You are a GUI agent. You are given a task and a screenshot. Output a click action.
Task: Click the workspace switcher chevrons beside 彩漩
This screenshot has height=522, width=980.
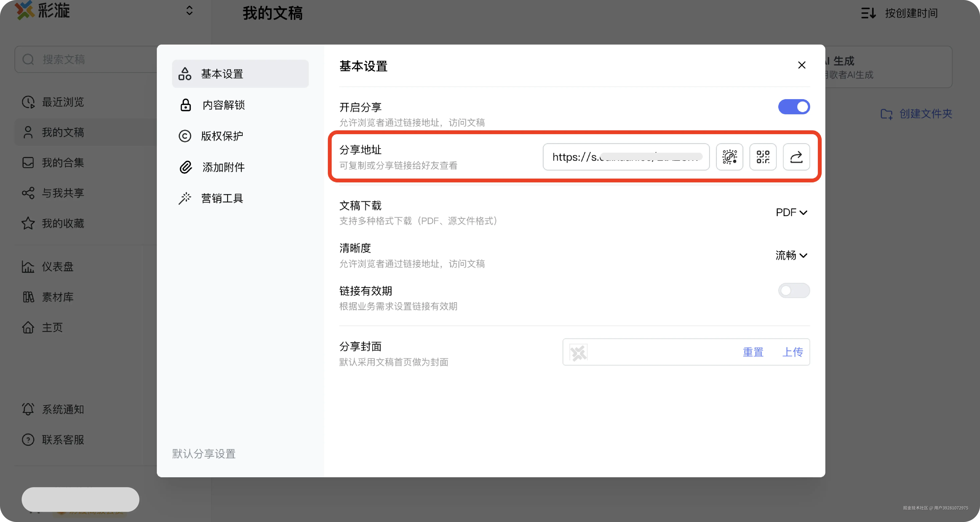pyautogui.click(x=189, y=10)
